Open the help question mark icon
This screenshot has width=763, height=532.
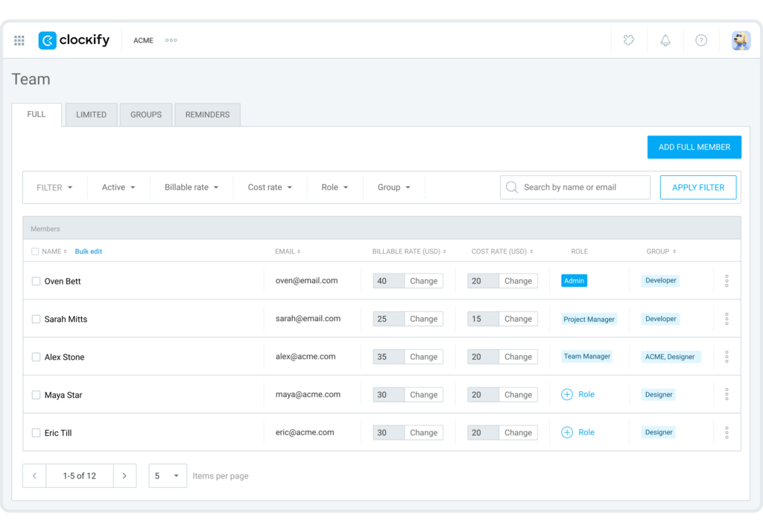(701, 40)
